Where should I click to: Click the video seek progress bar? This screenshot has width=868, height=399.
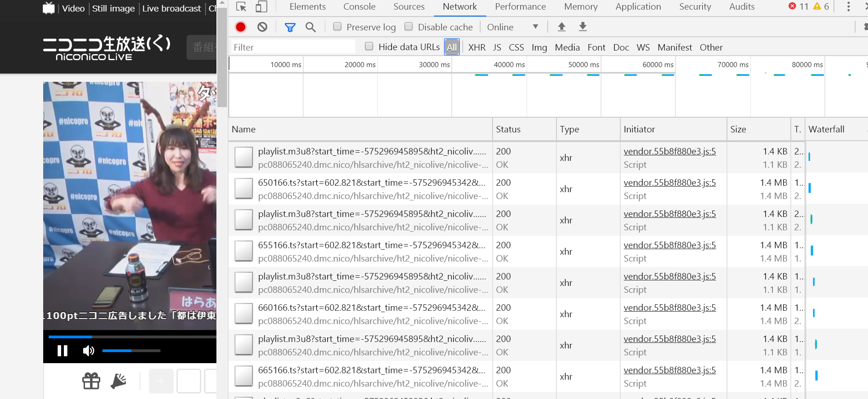(132, 337)
